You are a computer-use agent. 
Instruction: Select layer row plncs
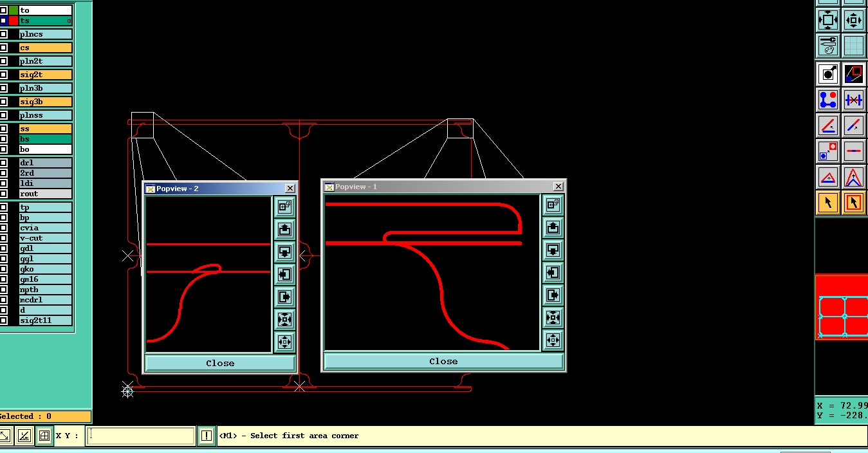(45, 34)
